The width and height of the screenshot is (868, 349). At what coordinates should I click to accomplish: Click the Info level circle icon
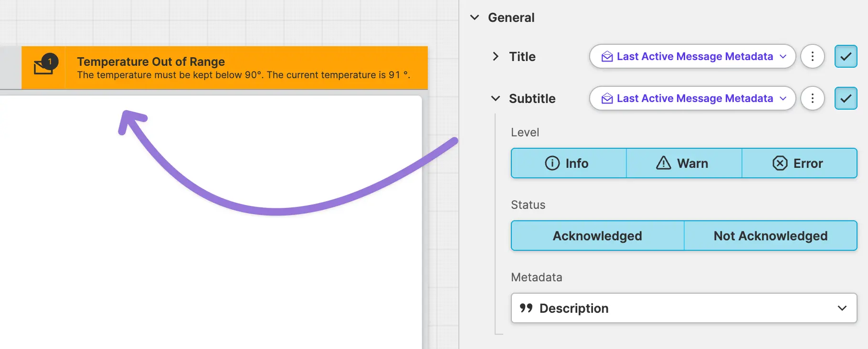552,164
